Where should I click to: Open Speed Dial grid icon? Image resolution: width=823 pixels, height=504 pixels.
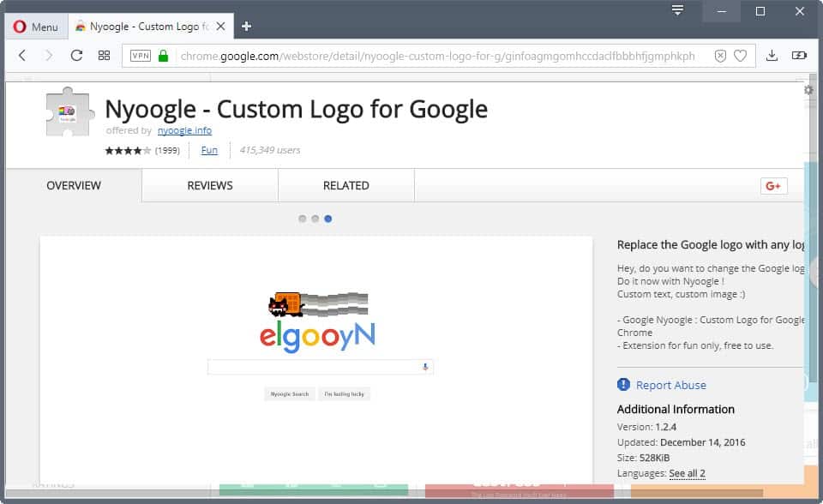104,56
